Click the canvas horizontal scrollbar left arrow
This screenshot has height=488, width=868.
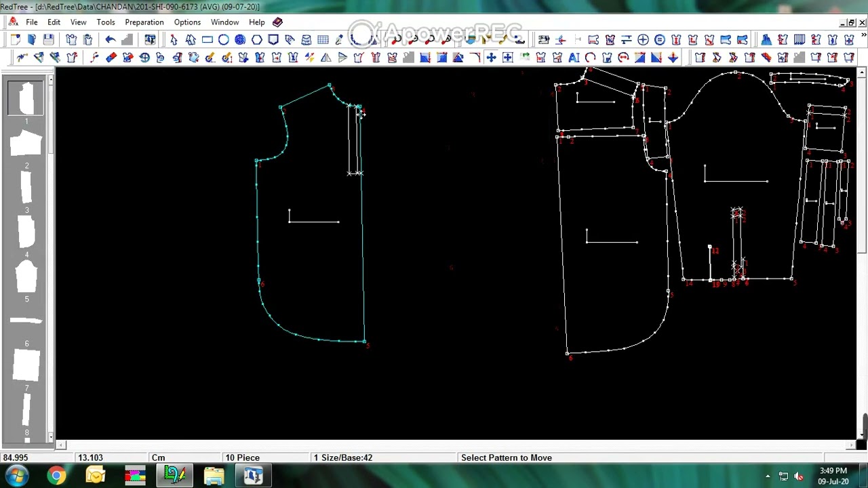tap(62, 445)
